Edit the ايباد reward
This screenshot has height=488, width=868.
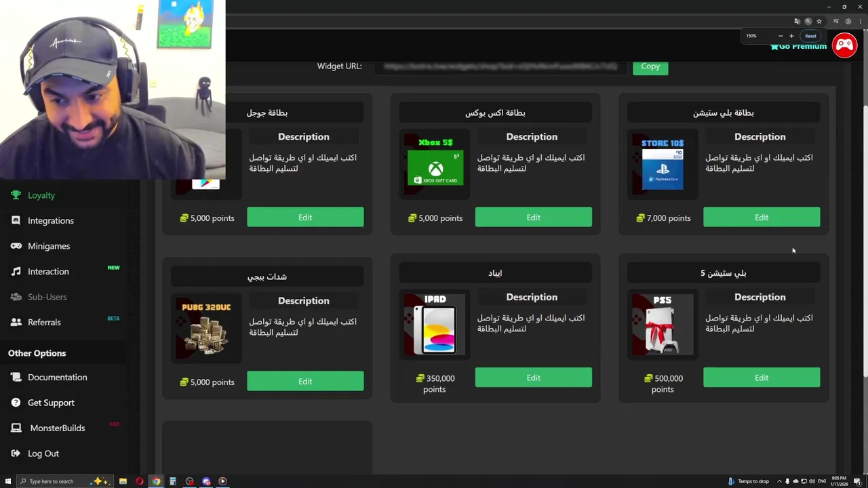pos(533,378)
